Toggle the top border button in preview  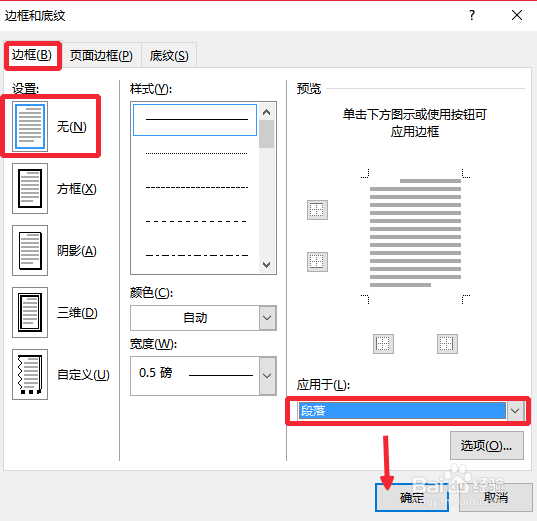click(317, 210)
